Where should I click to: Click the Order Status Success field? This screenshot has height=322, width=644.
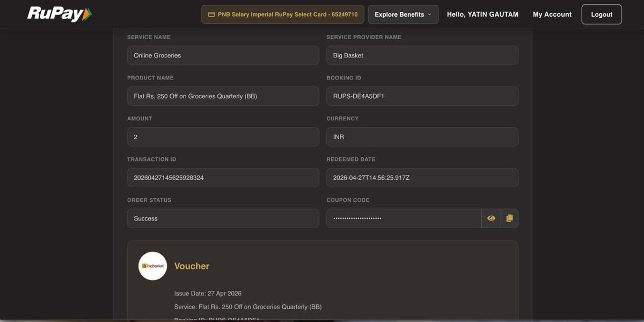coord(223,218)
